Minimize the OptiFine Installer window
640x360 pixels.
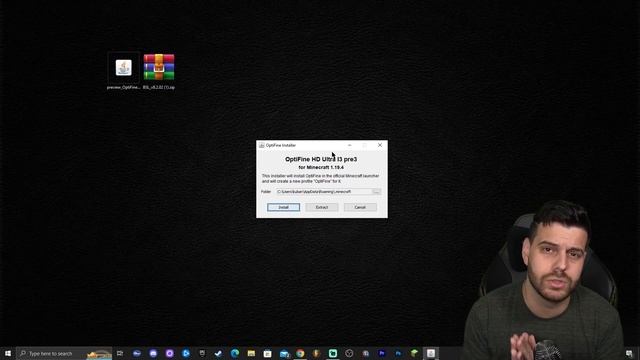click(349, 145)
